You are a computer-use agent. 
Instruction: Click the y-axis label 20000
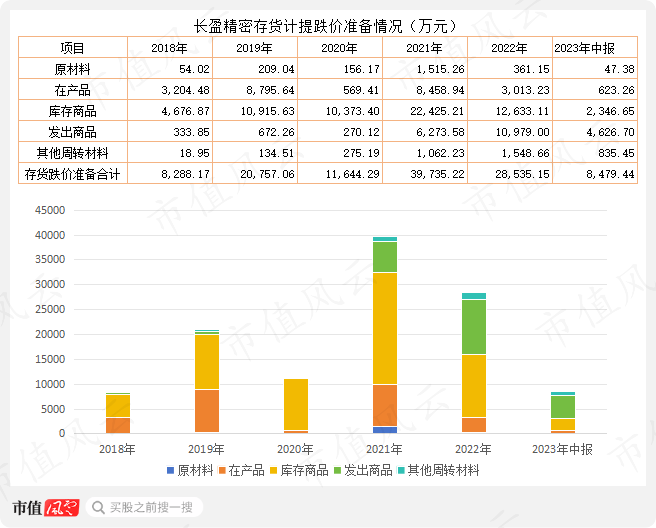pos(50,334)
